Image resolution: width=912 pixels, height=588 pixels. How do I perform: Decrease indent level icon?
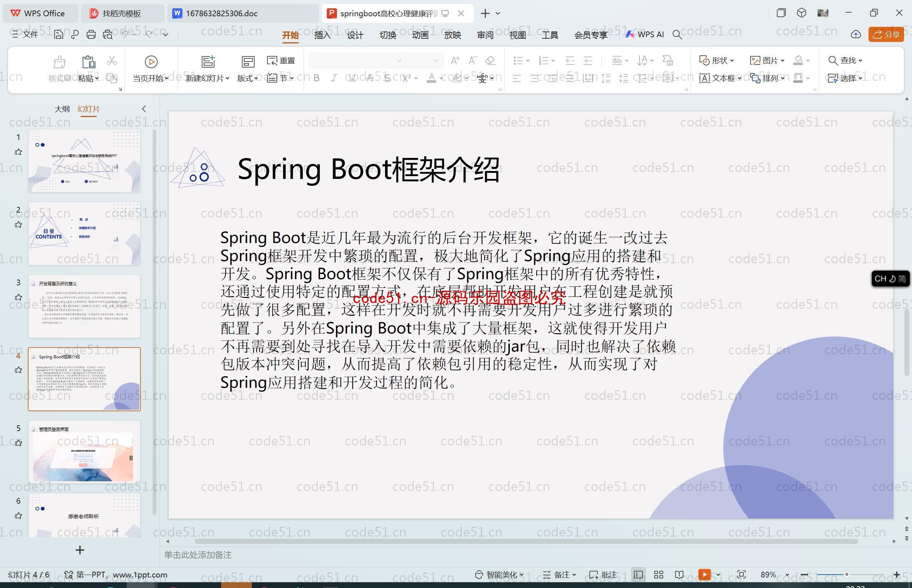click(x=570, y=60)
